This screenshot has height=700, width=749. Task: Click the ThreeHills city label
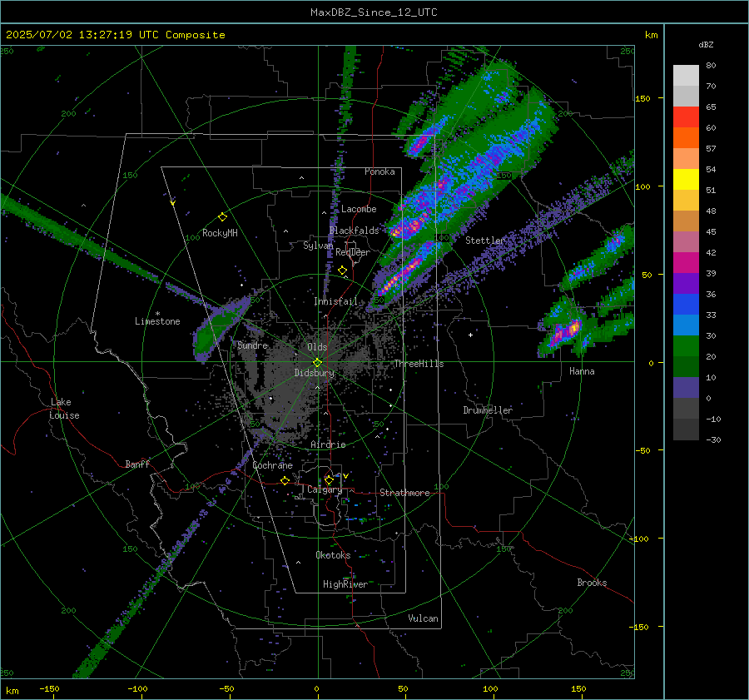point(419,364)
